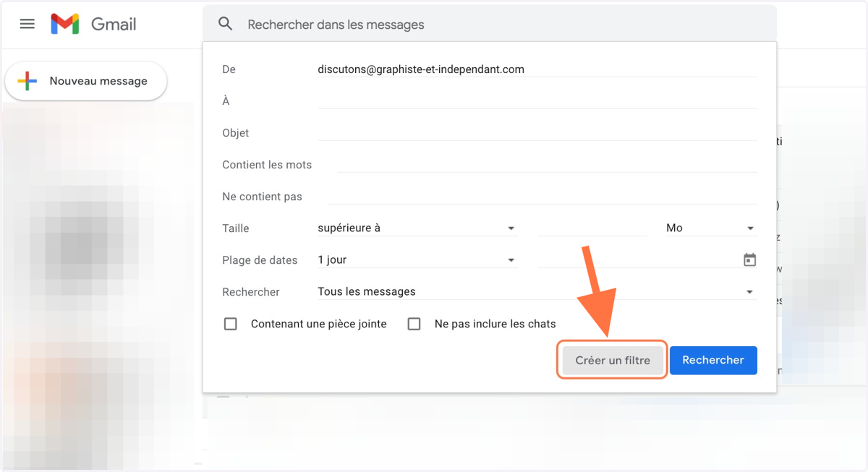Check Contenant une pièce jointe
Screen dimensions: 868x472
(231, 324)
